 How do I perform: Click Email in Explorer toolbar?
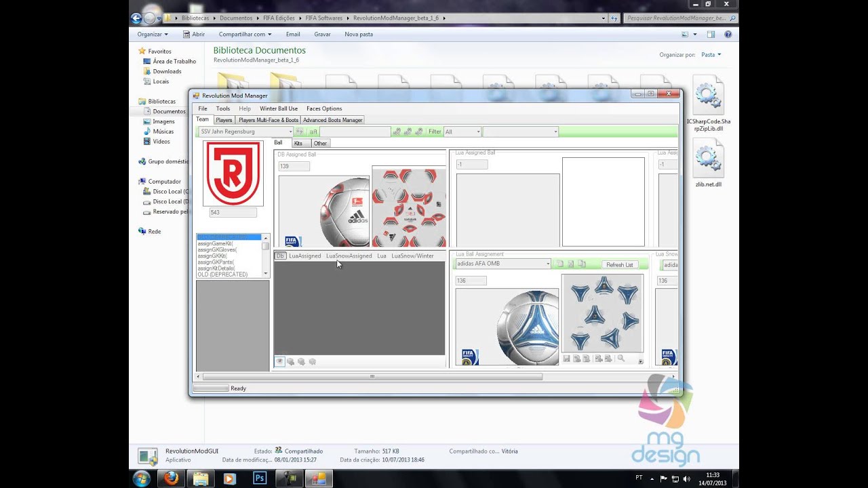293,34
